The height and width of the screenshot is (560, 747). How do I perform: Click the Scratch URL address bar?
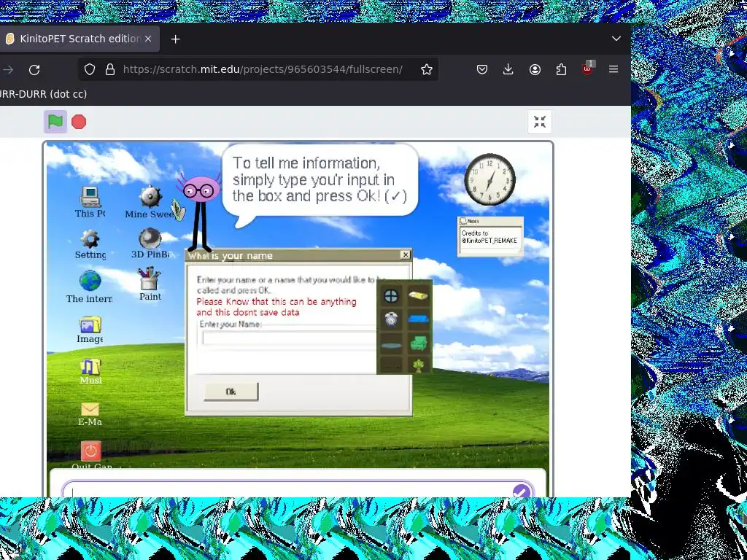pyautogui.click(x=263, y=69)
